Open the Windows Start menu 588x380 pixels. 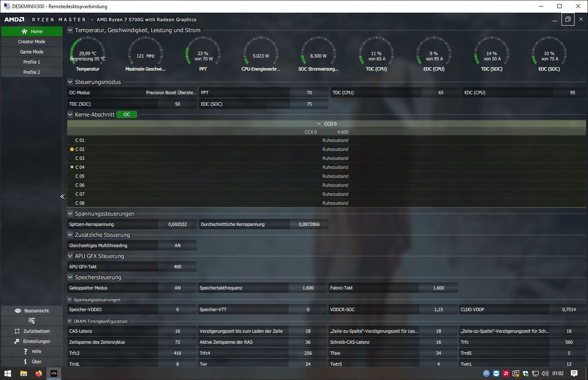tap(7, 373)
